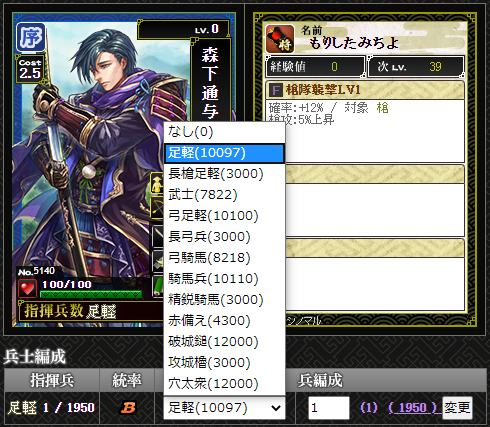Click the (1950) max troops link
Screen dimensions: 490x427
tap(412, 407)
